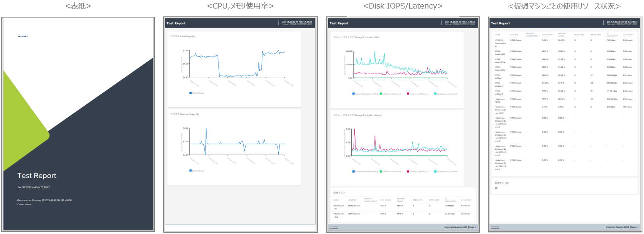
Task: Click the Test Report title on the cover page
Action: click(x=37, y=176)
